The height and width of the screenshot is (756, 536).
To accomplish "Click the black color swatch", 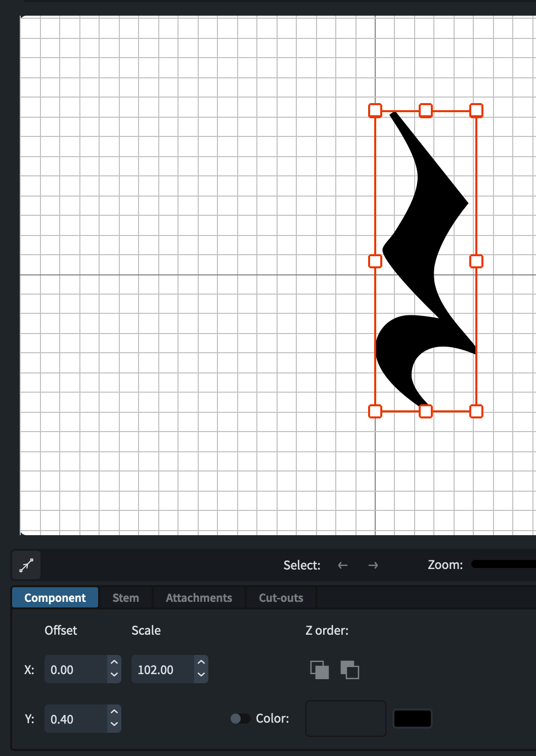I will [413, 719].
